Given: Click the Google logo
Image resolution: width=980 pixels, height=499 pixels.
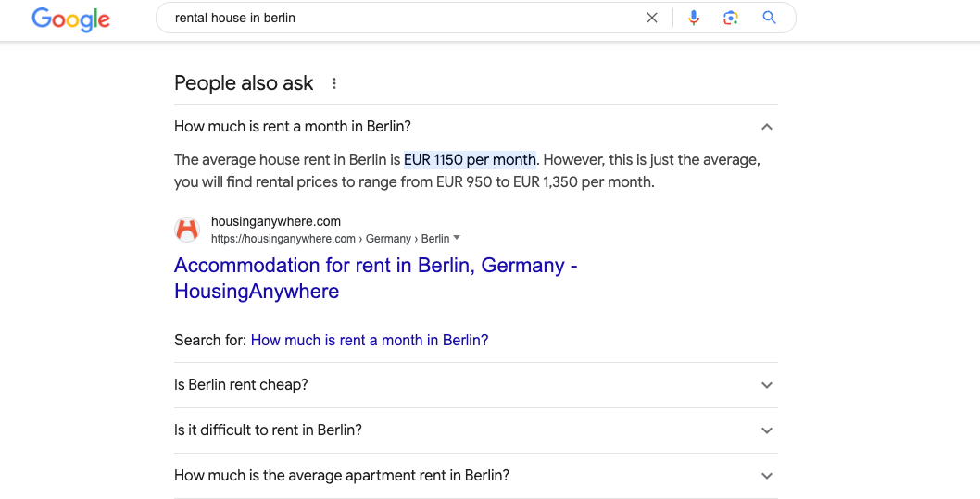Looking at the screenshot, I should 70,19.
